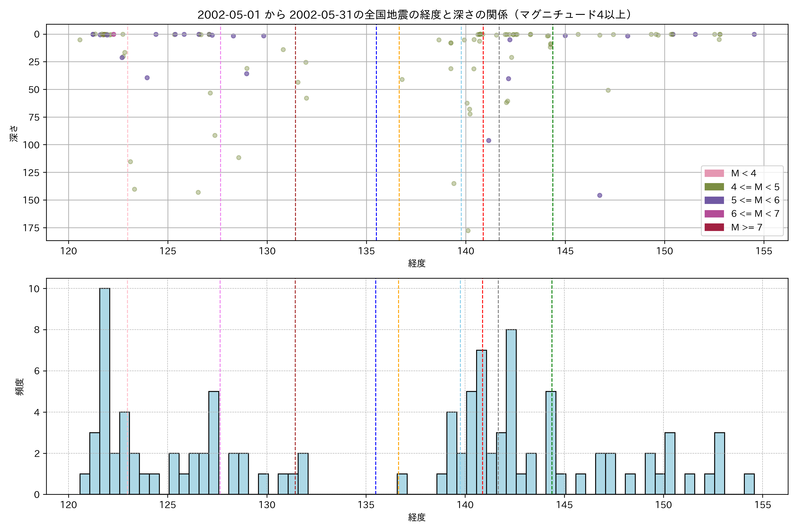Click the dark red 'M >= 7' legend swatch
798x532 pixels.
[714, 227]
